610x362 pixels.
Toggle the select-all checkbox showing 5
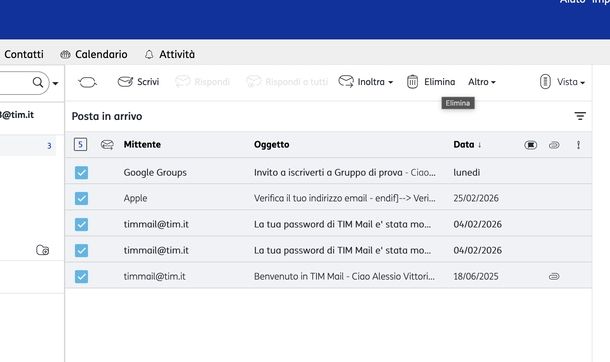80,145
